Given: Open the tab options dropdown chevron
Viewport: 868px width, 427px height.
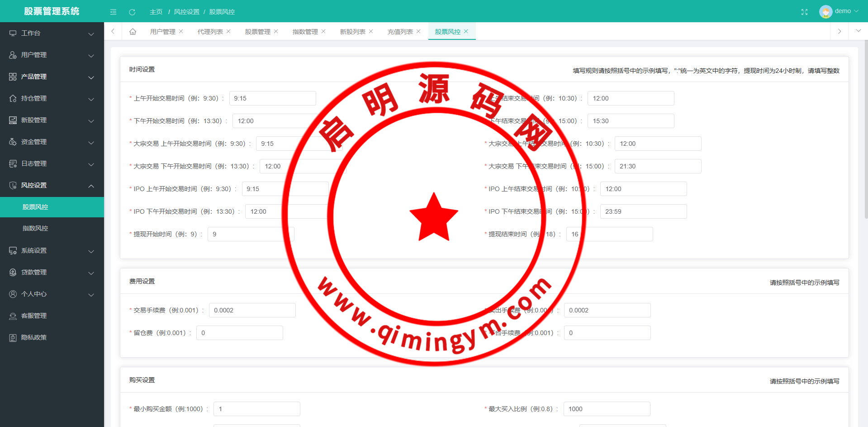Looking at the screenshot, I should pos(858,31).
